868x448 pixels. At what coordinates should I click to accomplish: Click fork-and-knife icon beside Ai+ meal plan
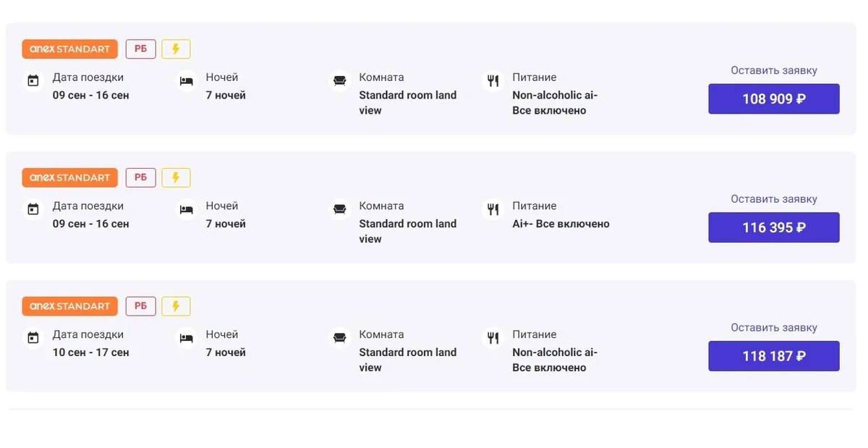pyautogui.click(x=493, y=210)
